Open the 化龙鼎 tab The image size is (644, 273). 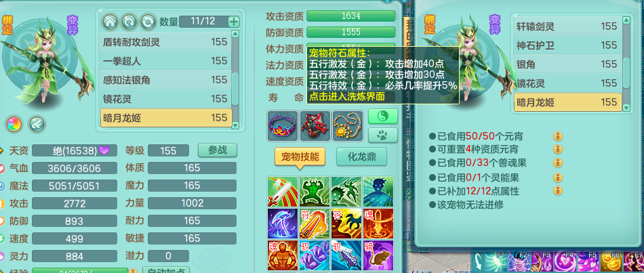pyautogui.click(x=361, y=156)
